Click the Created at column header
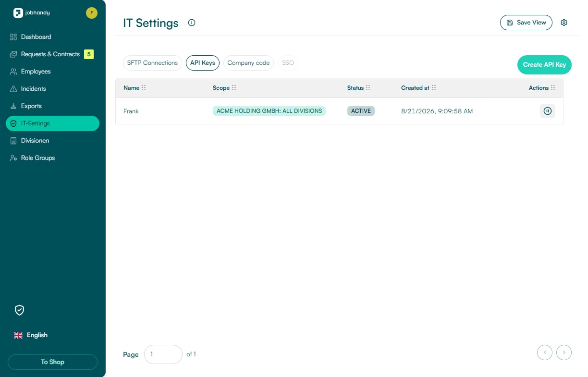Screen dimensions: 588x377 [415, 88]
